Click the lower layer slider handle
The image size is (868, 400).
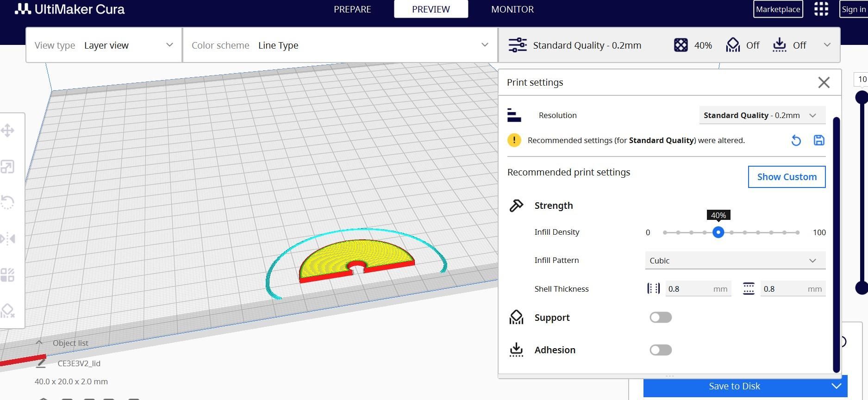[862, 288]
